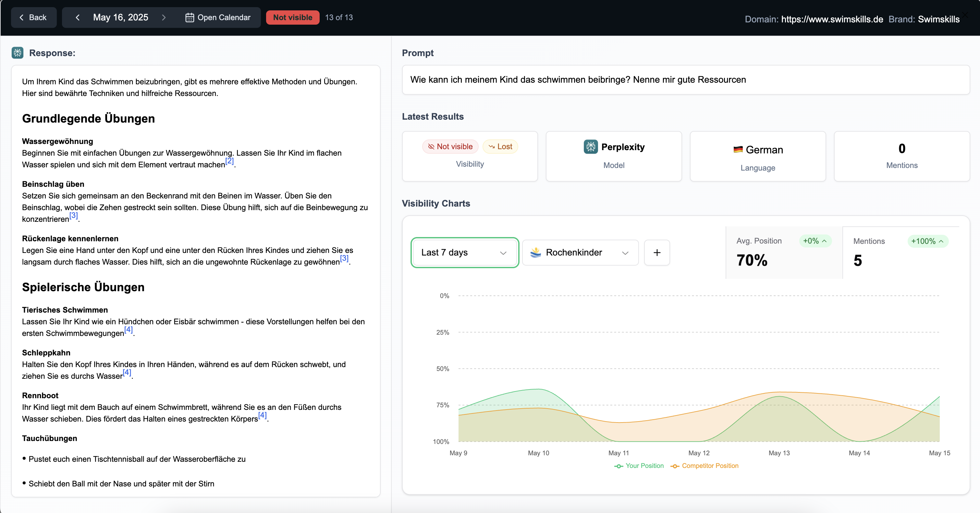The width and height of the screenshot is (980, 513).
Task: Add a competitor with the plus button
Action: tap(656, 253)
